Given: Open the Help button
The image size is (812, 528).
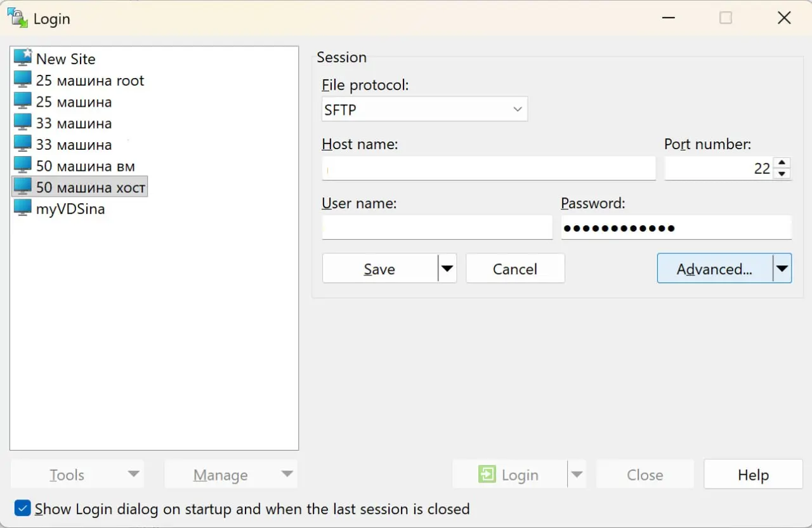Looking at the screenshot, I should 753,475.
